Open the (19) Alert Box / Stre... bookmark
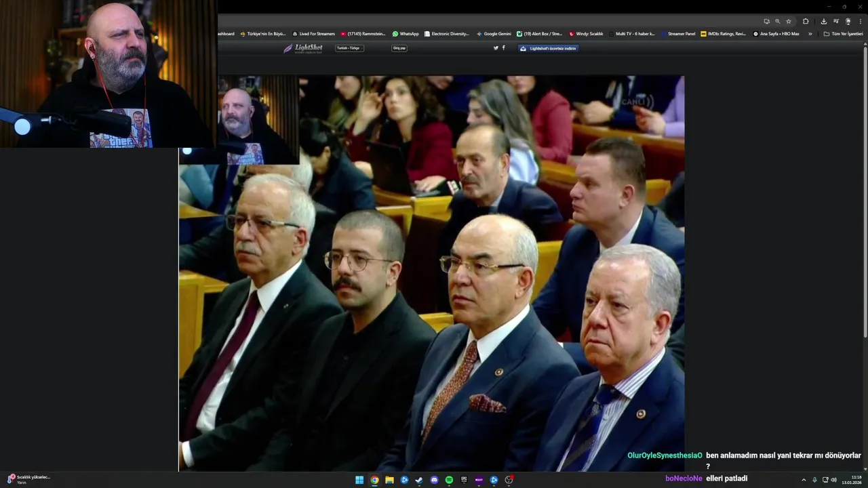Image resolution: width=868 pixels, height=488 pixels. click(x=540, y=33)
